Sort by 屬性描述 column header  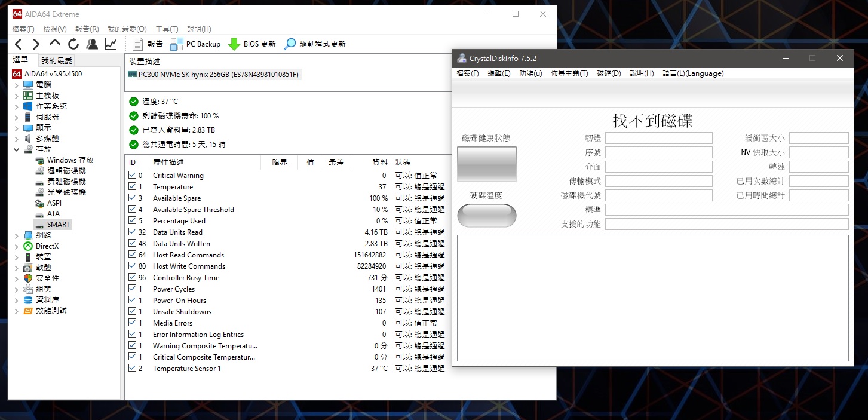pyautogui.click(x=205, y=162)
